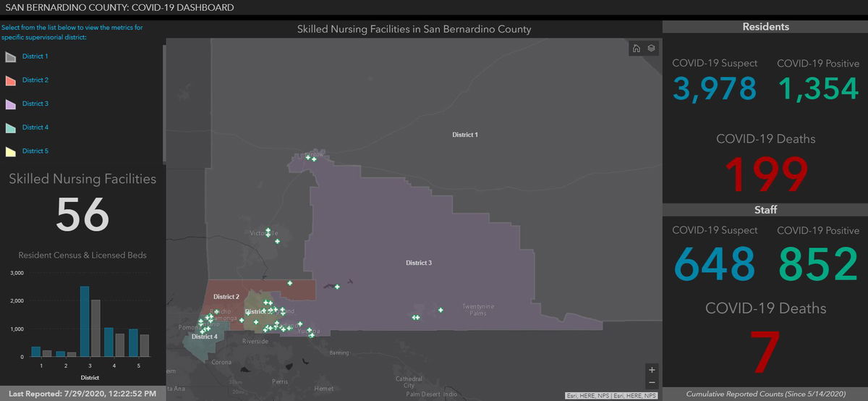The image size is (868, 401).
Task: Choose the District 1 list entry label
Action: [35, 56]
